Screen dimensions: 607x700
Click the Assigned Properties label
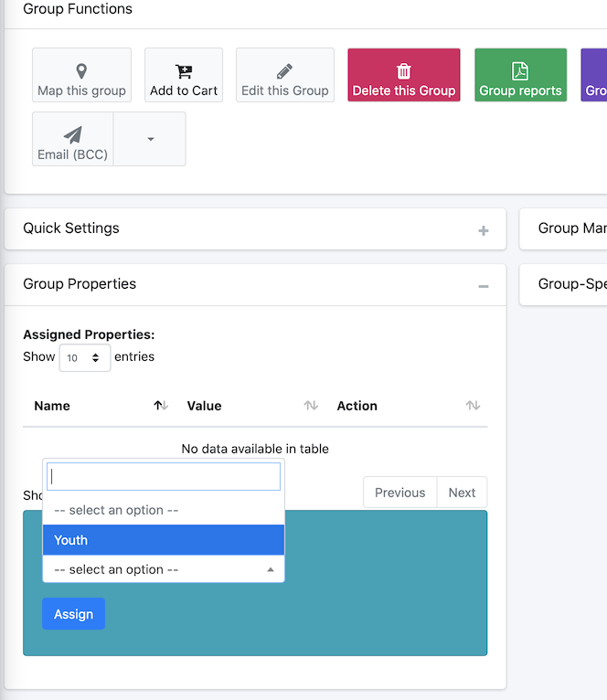coord(89,334)
